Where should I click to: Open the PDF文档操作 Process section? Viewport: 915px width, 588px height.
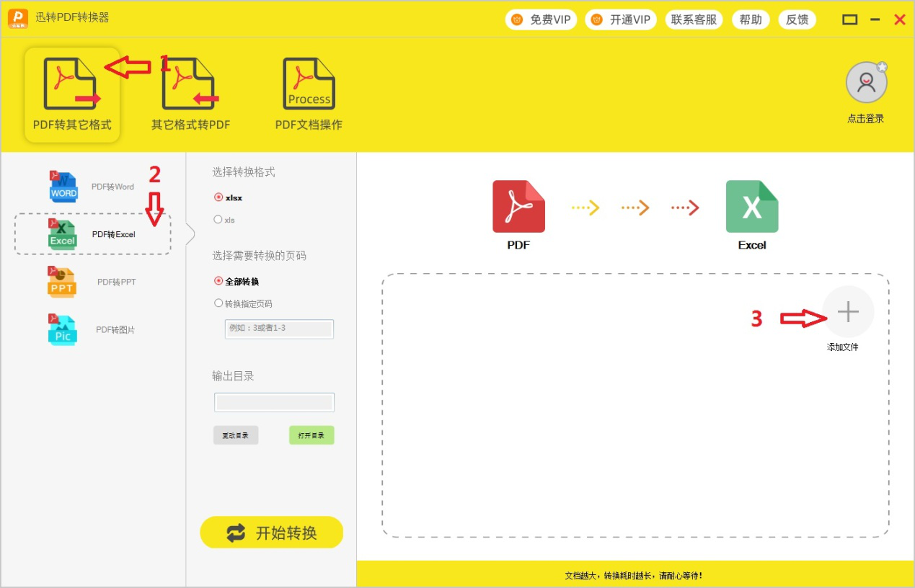click(x=309, y=94)
